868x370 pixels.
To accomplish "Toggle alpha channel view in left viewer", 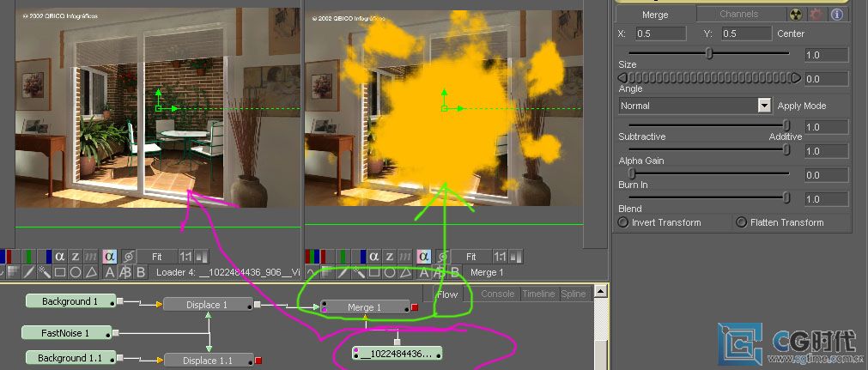I will click(x=60, y=256).
